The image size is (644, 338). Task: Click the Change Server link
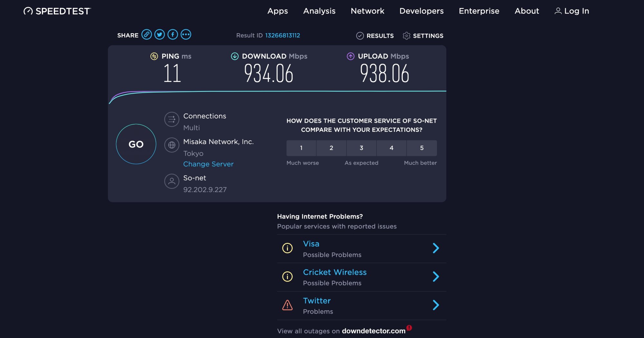pyautogui.click(x=208, y=164)
